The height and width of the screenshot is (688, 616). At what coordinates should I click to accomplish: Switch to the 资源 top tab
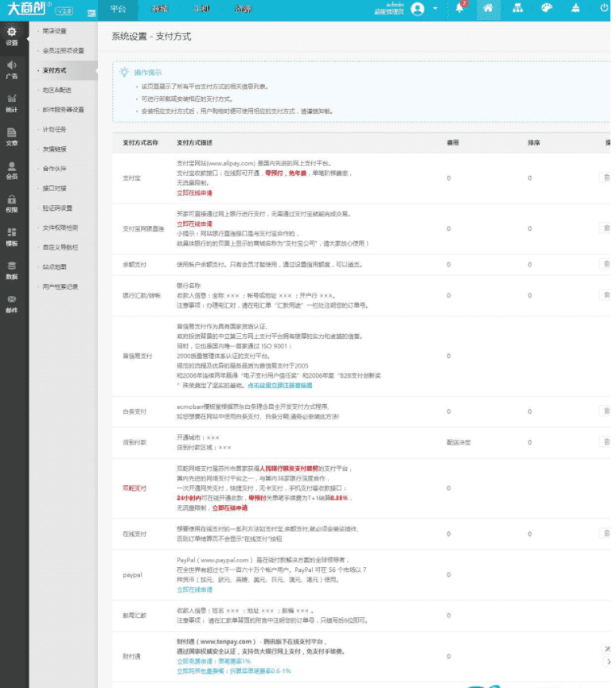243,10
